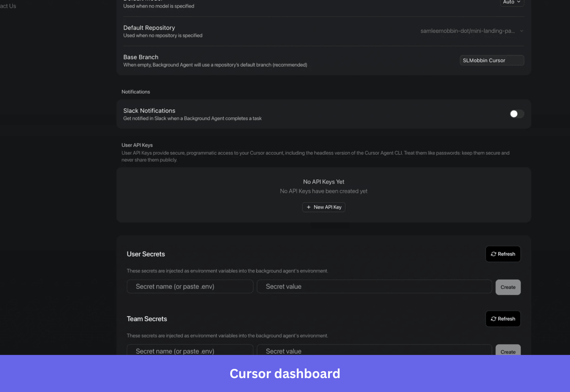This screenshot has width=570, height=392.
Task: Click 'No API Keys have been created yet' text
Action: (324, 191)
